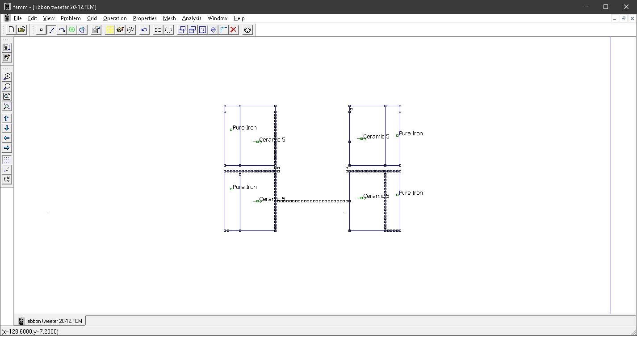
Task: Select ribbon tweeter 20-12.FEM document tab
Action: click(51, 321)
